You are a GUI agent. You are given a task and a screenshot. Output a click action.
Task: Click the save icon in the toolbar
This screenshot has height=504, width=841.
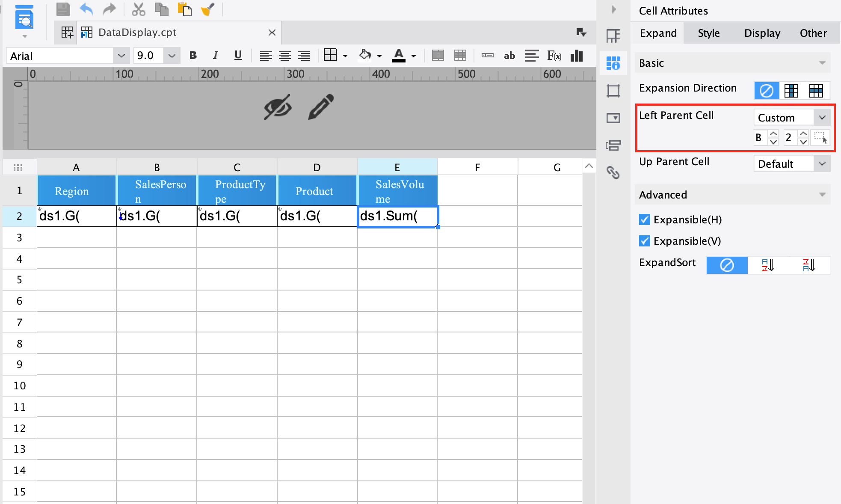(x=63, y=9)
